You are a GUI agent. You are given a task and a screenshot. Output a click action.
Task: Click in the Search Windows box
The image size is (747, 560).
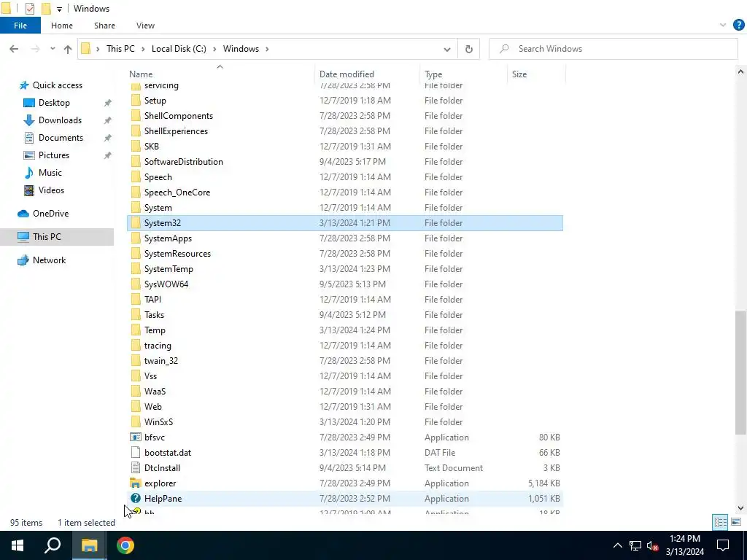(x=613, y=49)
